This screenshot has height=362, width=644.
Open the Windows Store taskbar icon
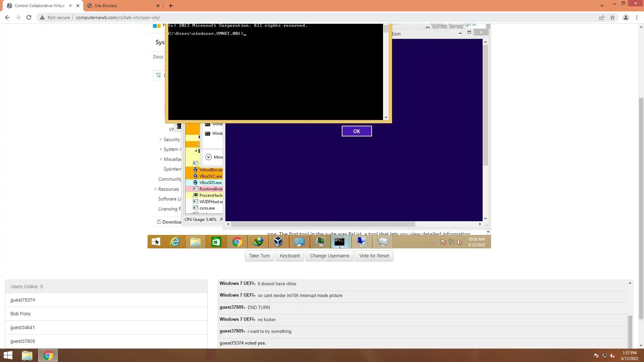[x=216, y=242]
